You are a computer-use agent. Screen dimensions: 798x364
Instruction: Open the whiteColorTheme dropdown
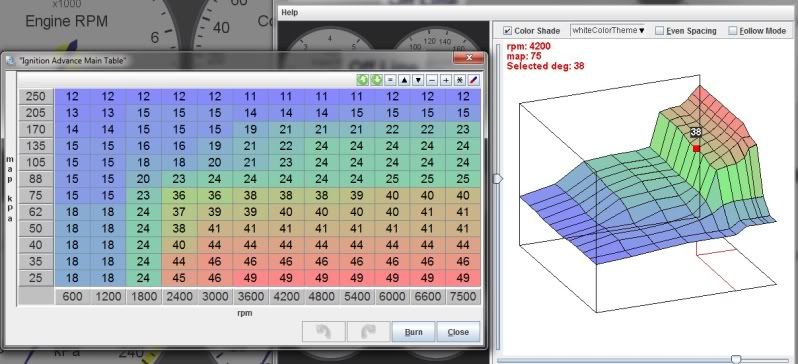click(x=608, y=31)
